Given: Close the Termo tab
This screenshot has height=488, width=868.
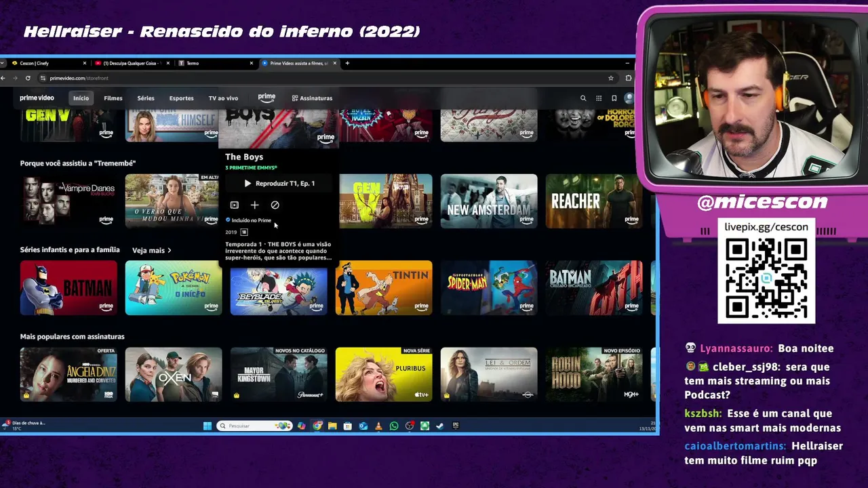Looking at the screenshot, I should [x=251, y=63].
